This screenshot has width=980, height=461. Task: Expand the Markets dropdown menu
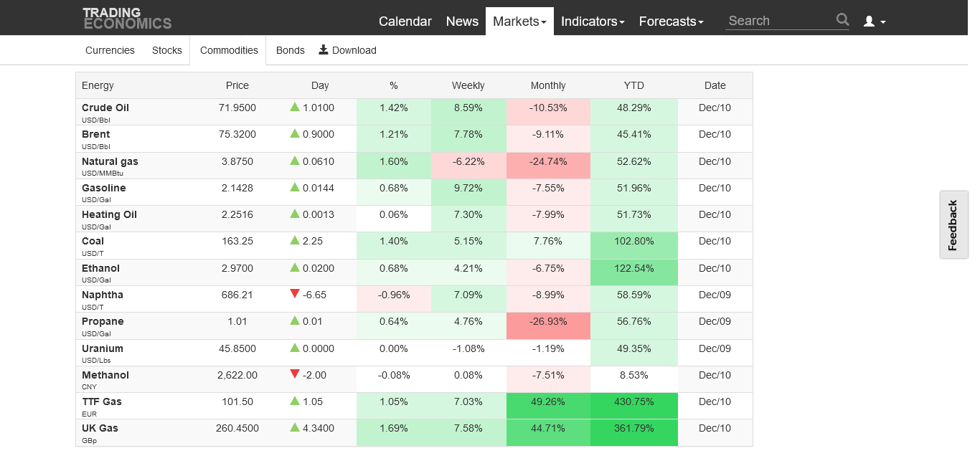tap(519, 22)
